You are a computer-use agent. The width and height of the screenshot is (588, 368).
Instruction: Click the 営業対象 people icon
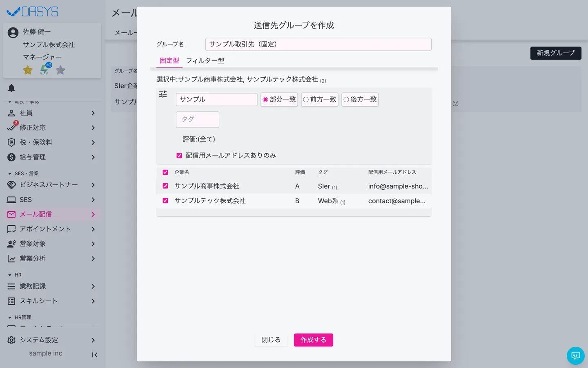(11, 244)
